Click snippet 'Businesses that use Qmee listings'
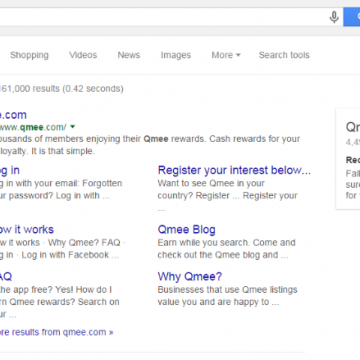This screenshot has width=360, height=360. pos(227,289)
